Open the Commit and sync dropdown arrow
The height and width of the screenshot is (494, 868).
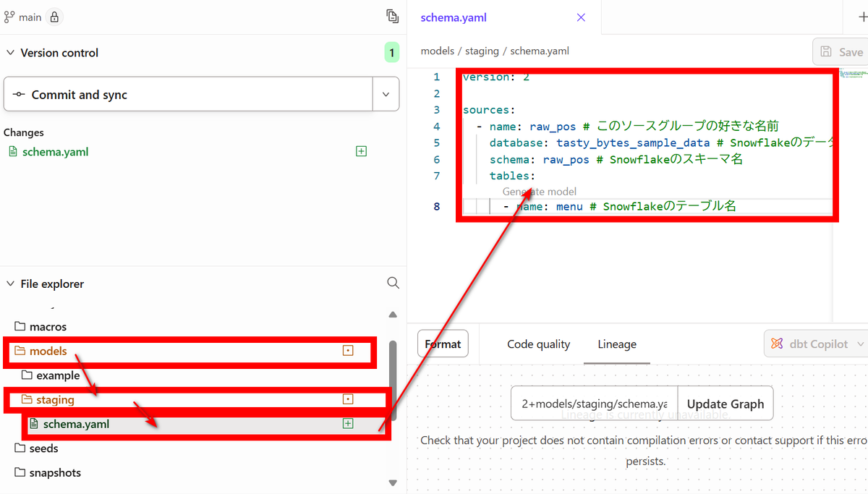[386, 94]
